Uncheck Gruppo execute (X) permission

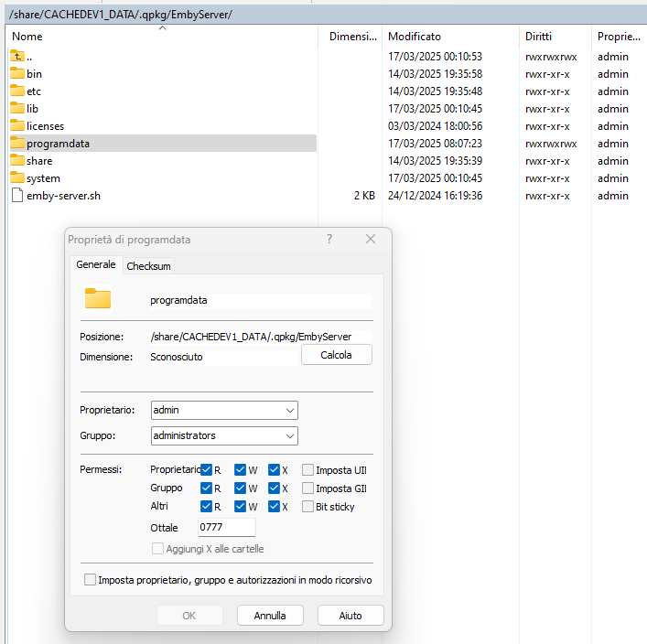(x=274, y=488)
